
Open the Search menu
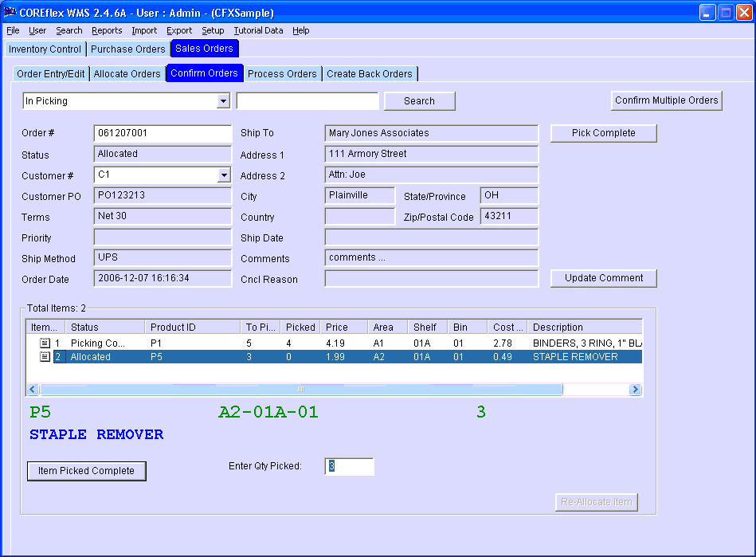69,30
